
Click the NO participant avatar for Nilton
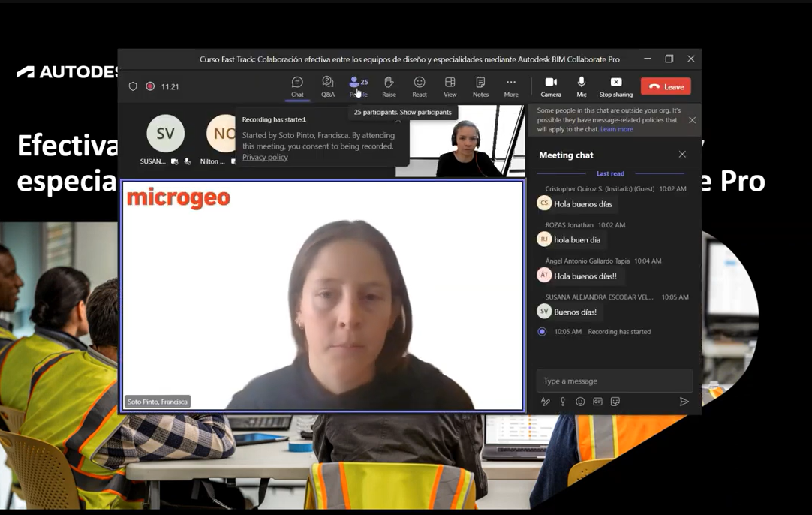222,133
